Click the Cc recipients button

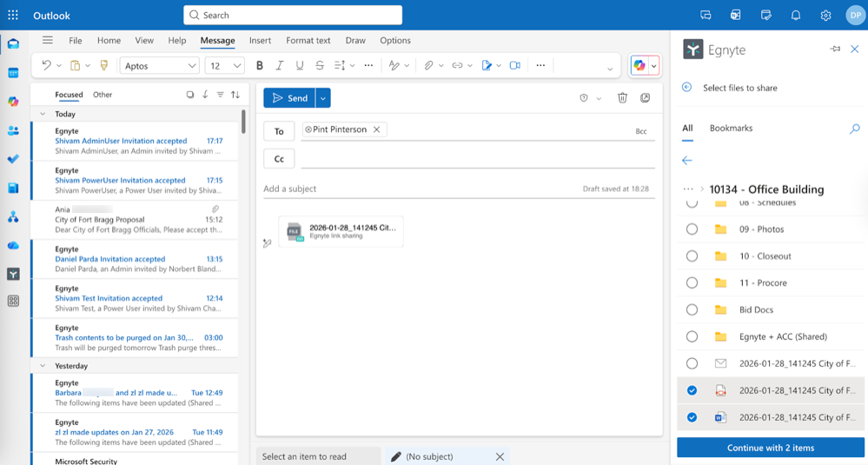click(x=279, y=159)
